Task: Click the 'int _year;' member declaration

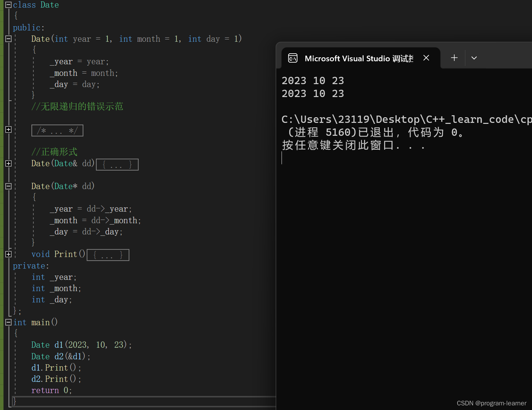Action: point(54,277)
